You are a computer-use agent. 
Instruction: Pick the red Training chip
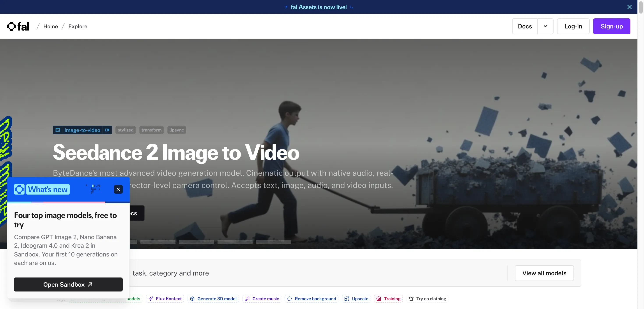(388, 298)
